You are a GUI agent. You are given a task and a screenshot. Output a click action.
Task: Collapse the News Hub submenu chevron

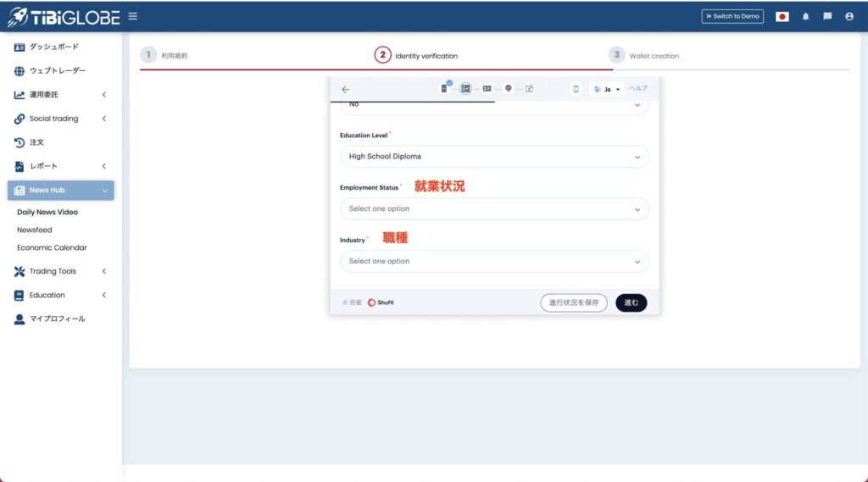click(x=104, y=191)
